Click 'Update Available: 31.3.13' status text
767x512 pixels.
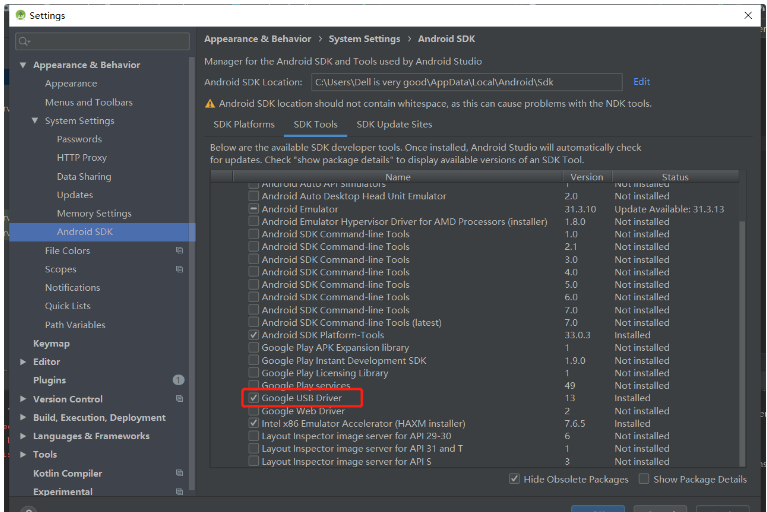pos(669,209)
